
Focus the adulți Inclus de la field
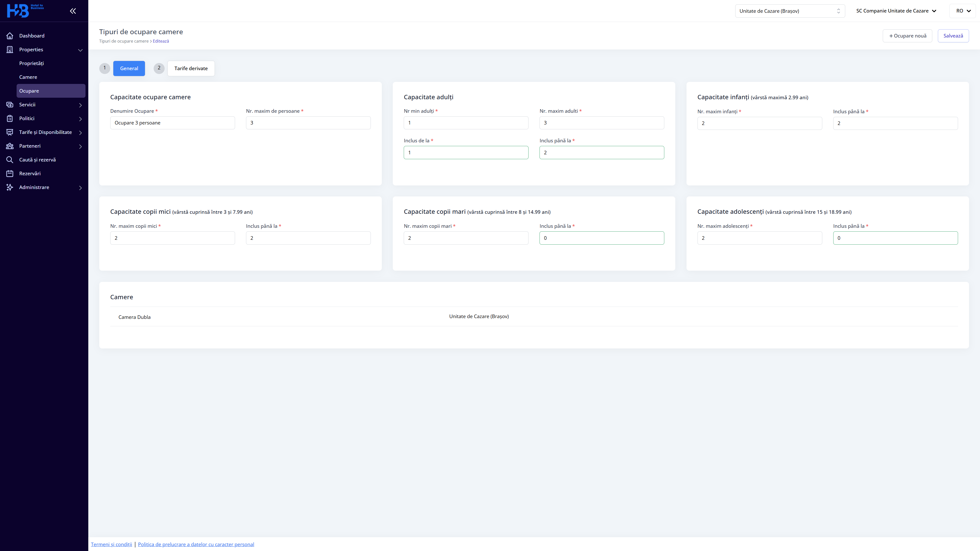click(466, 153)
